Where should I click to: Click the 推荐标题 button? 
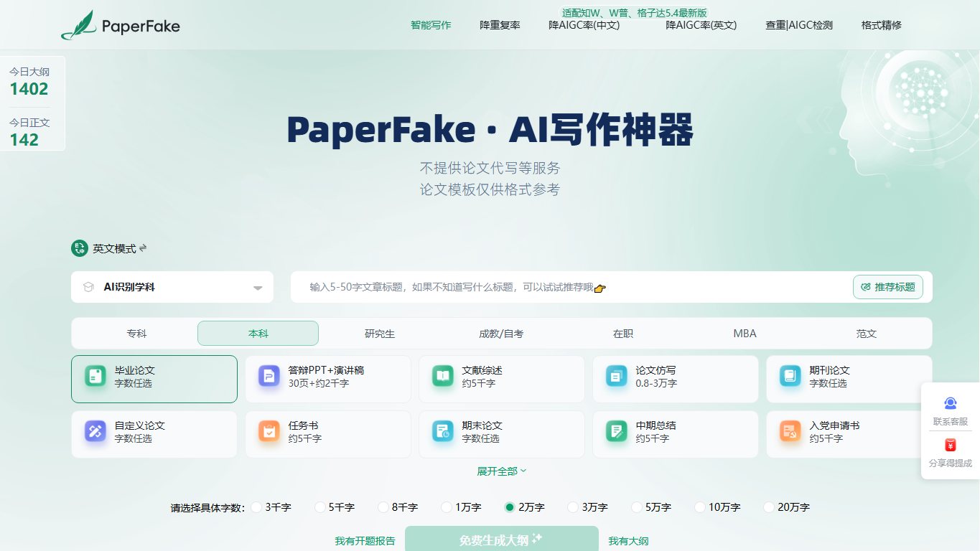(888, 287)
